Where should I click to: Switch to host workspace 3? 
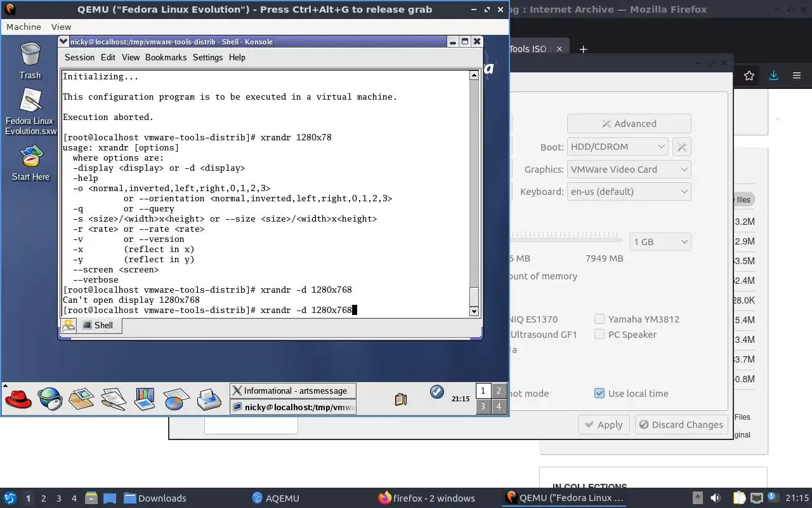click(x=58, y=498)
